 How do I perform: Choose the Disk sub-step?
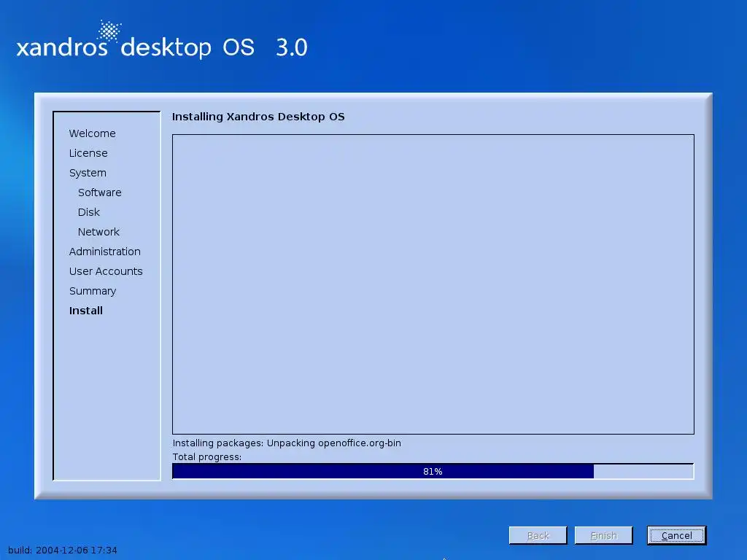[88, 212]
